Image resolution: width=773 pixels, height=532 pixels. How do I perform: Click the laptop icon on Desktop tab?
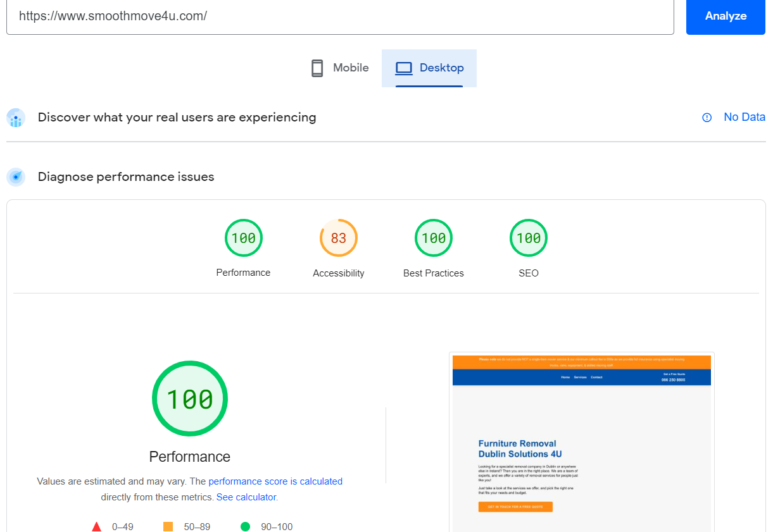click(x=404, y=68)
